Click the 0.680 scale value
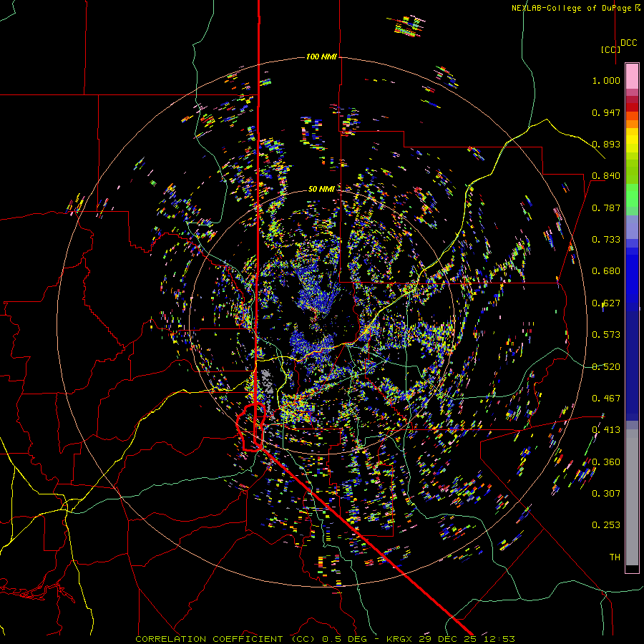This screenshot has height=644, width=644. [606, 271]
